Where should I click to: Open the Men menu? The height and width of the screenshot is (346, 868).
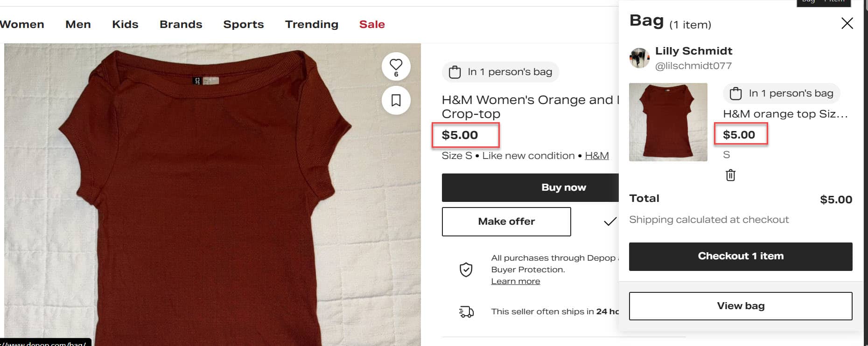[x=78, y=24]
